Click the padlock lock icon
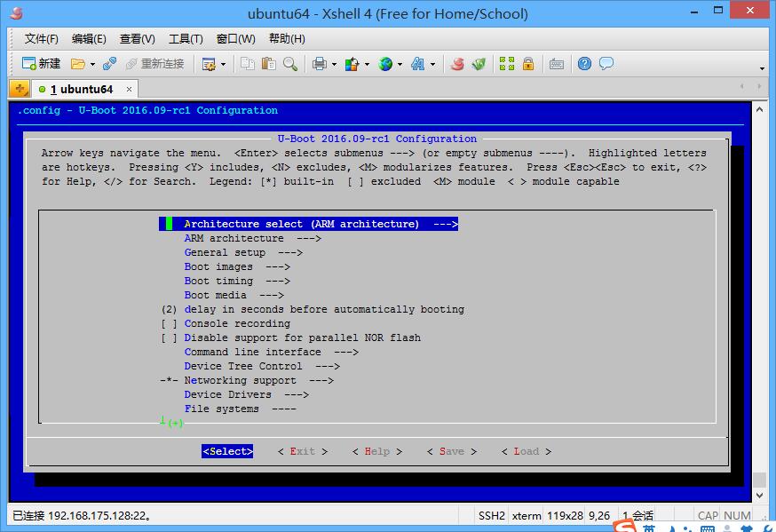Viewport: 776px width, 532px height. pos(528,64)
